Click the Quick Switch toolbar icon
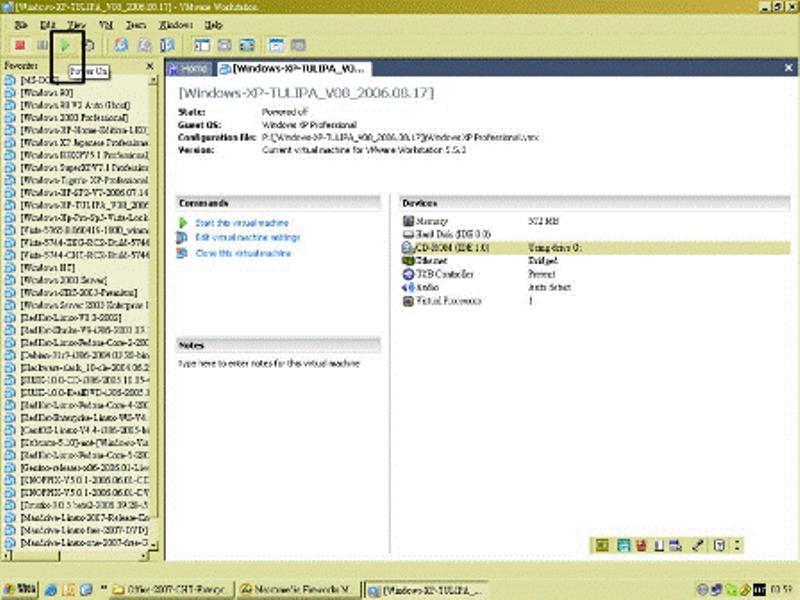 [x=224, y=45]
